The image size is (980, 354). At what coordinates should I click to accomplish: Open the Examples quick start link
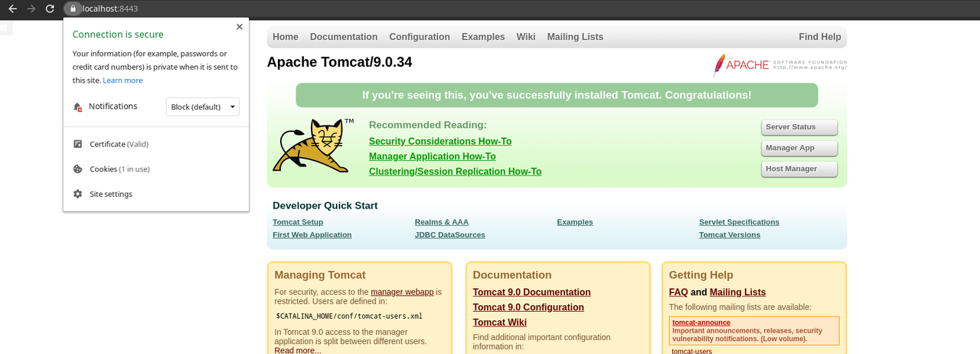(x=575, y=222)
